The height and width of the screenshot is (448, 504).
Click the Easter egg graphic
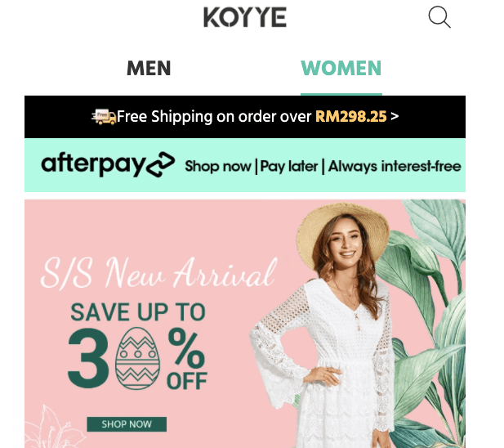pyautogui.click(x=137, y=358)
